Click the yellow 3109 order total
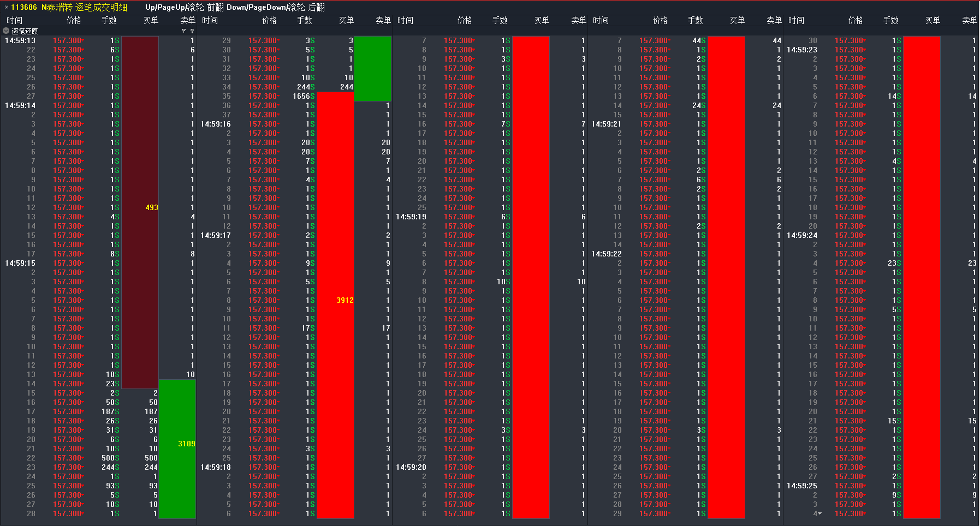The width and height of the screenshot is (980, 526). [187, 444]
